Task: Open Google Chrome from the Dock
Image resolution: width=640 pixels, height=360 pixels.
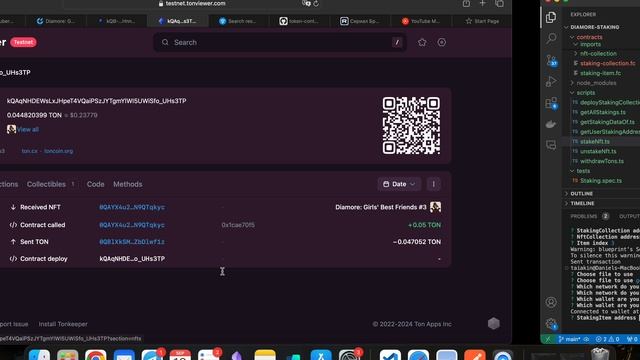Action: point(96,355)
